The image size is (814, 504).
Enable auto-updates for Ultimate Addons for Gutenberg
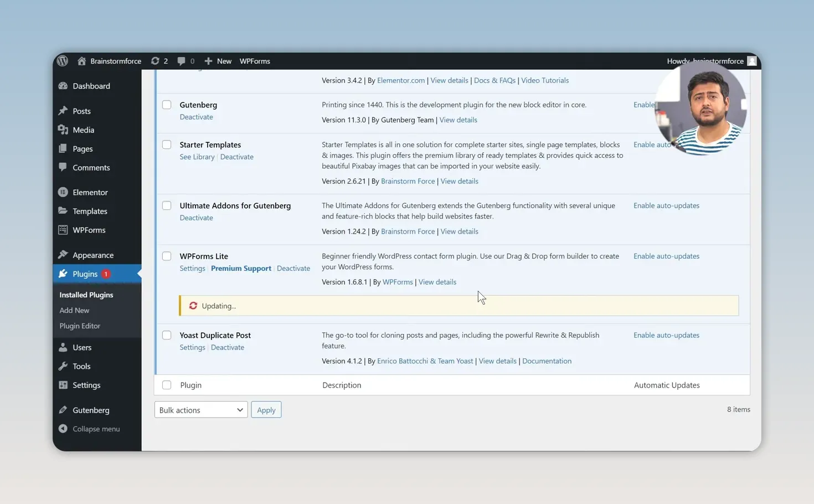pos(666,205)
